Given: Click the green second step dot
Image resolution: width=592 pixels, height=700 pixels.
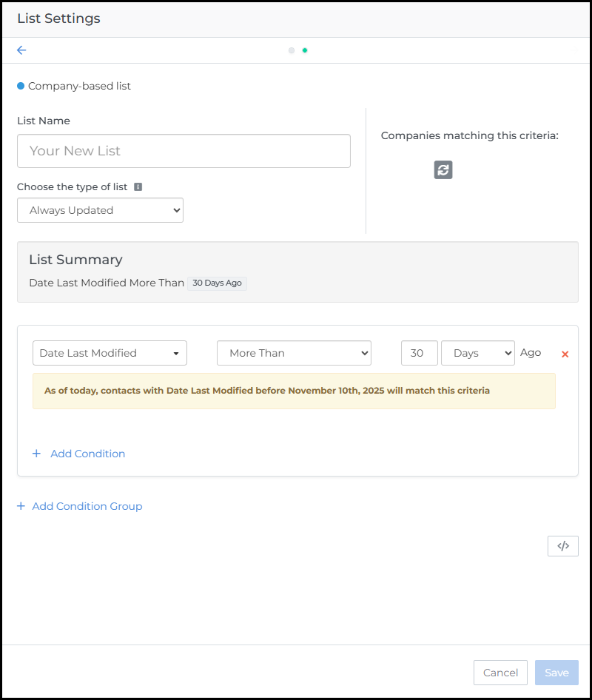Looking at the screenshot, I should (305, 50).
